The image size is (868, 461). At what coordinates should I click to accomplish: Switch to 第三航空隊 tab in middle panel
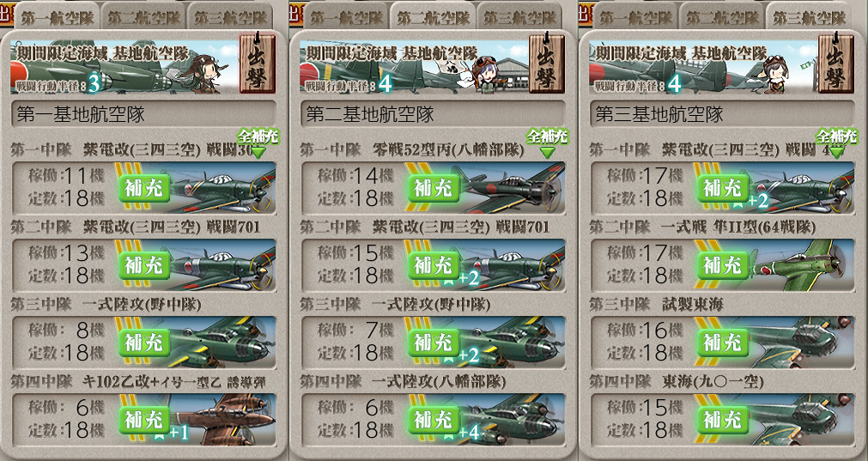(519, 17)
